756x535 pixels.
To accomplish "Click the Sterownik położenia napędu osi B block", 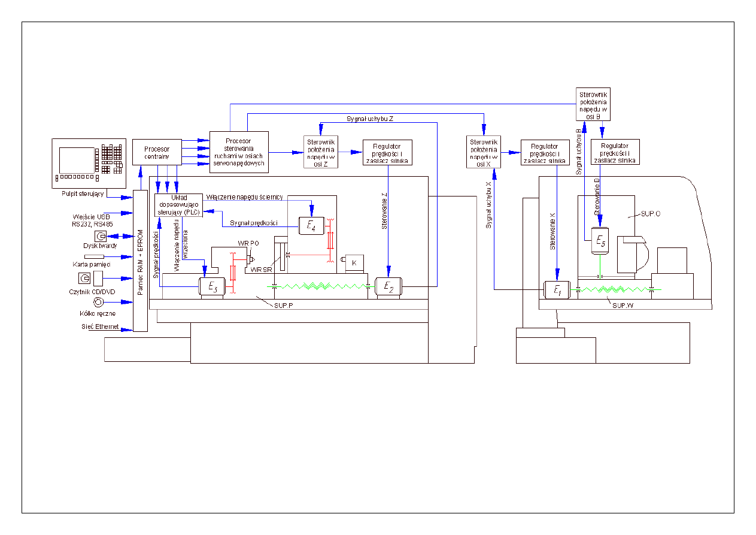I will point(594,105).
